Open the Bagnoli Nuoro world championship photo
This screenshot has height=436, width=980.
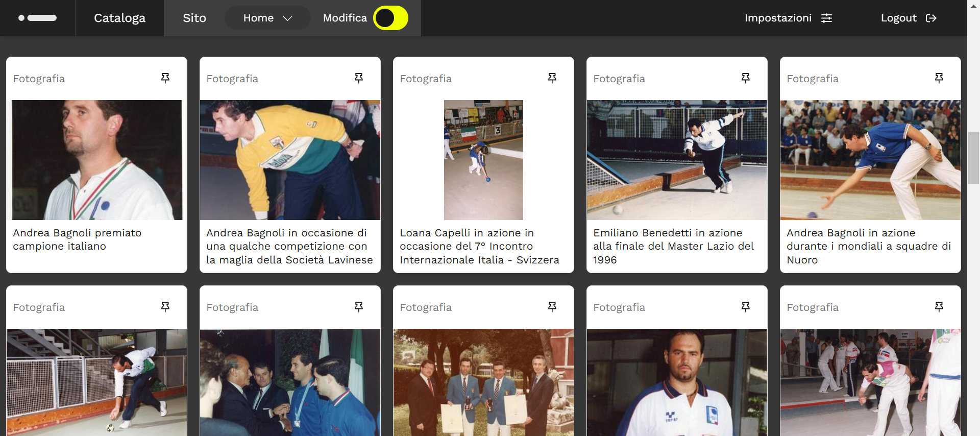[x=870, y=160]
